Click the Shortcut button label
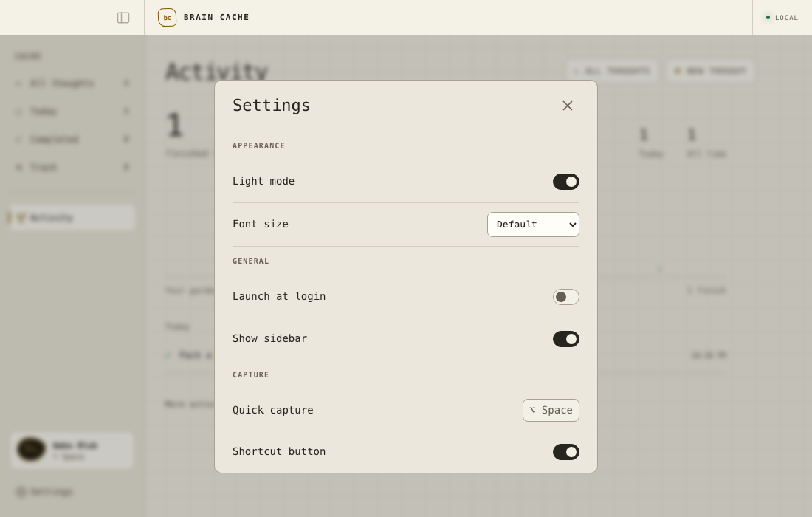The width and height of the screenshot is (812, 517). click(x=279, y=451)
